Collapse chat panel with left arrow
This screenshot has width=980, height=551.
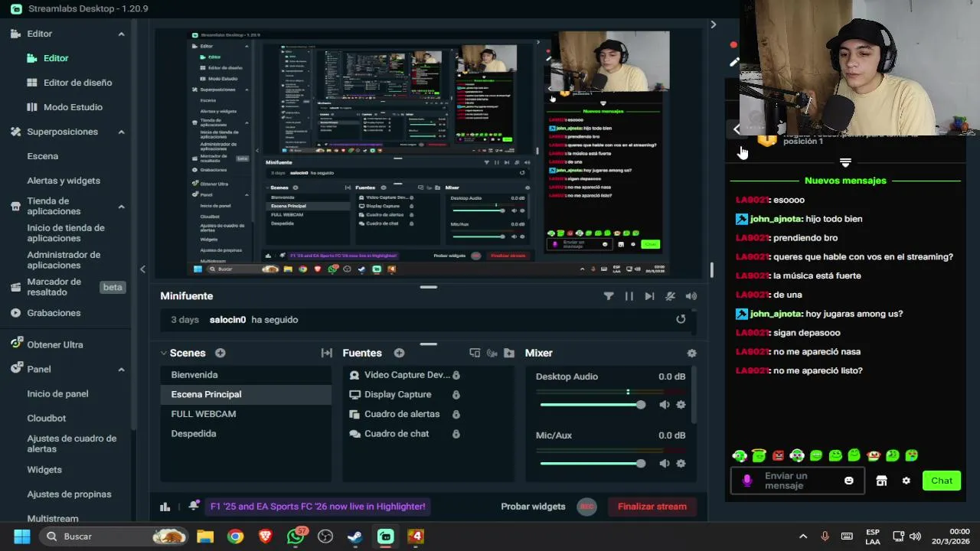click(x=737, y=129)
